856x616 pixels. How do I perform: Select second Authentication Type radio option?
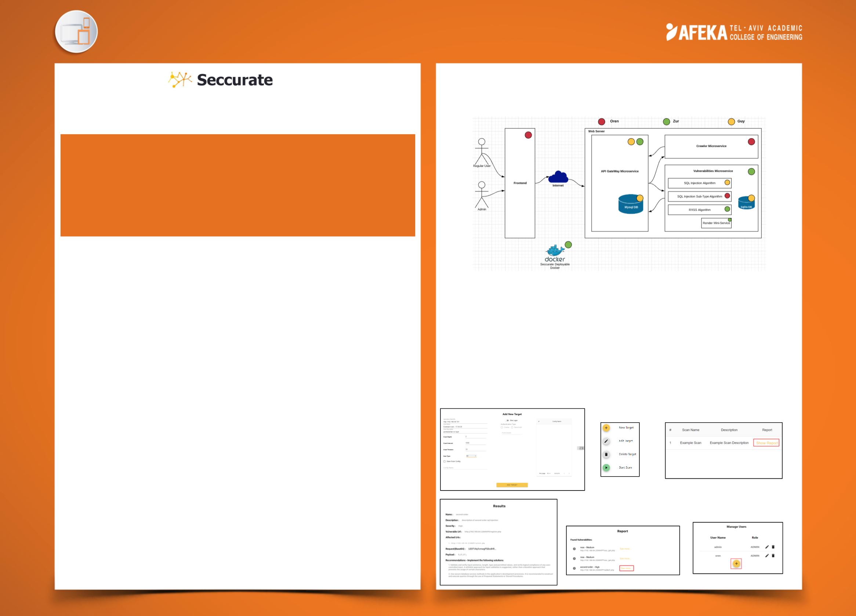tap(512, 427)
